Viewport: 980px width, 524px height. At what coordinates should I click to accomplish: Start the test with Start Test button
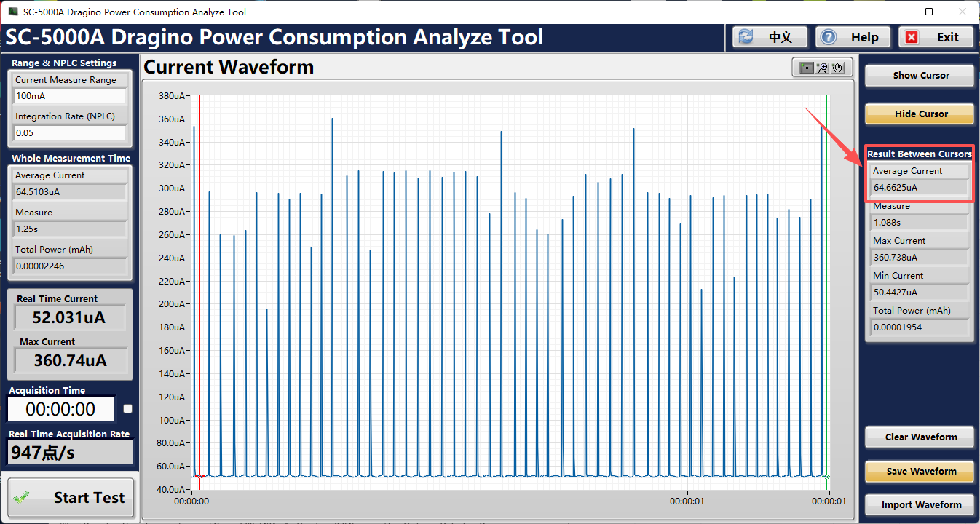(x=71, y=498)
